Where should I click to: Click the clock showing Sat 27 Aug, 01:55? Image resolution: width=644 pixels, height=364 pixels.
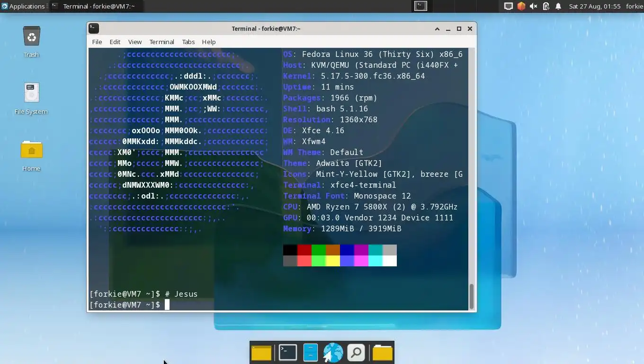595,6
